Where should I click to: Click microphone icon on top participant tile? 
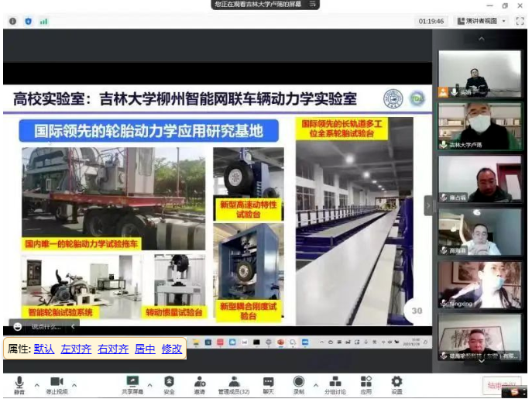454,92
